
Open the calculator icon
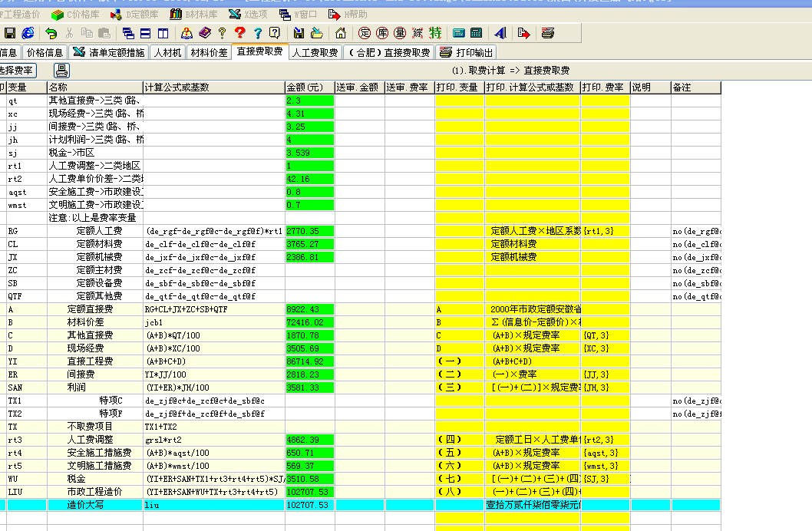tap(477, 33)
